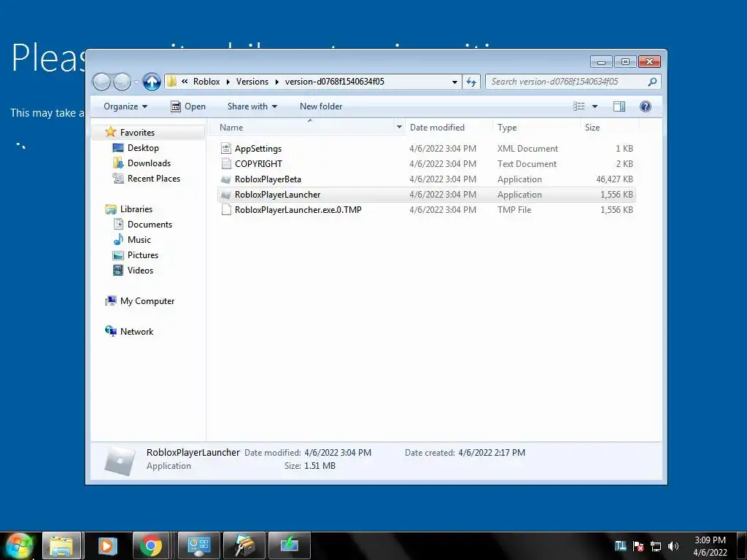The image size is (747, 560).
Task: Select Network in the navigation pane
Action: pos(136,332)
